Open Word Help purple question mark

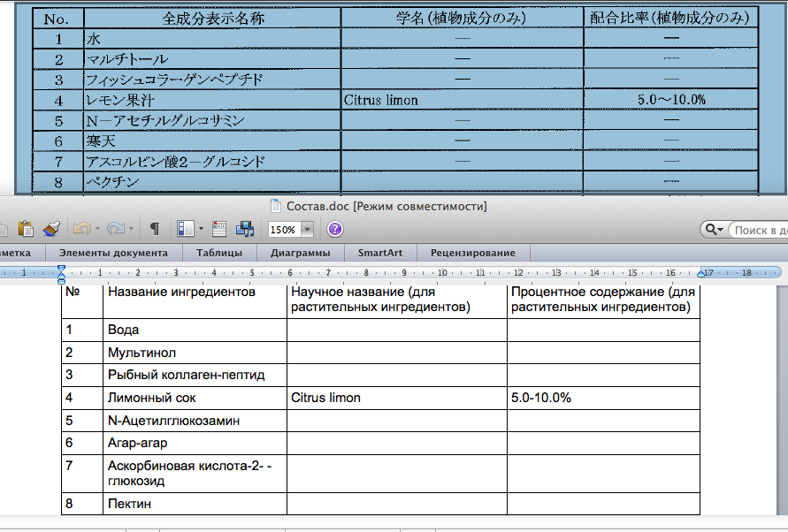point(335,229)
